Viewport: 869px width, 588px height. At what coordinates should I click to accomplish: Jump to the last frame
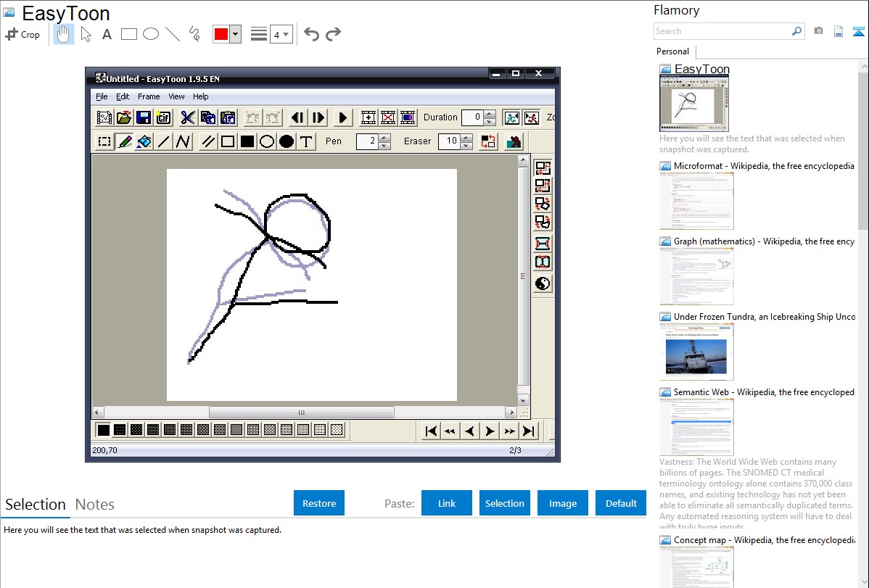coord(529,431)
